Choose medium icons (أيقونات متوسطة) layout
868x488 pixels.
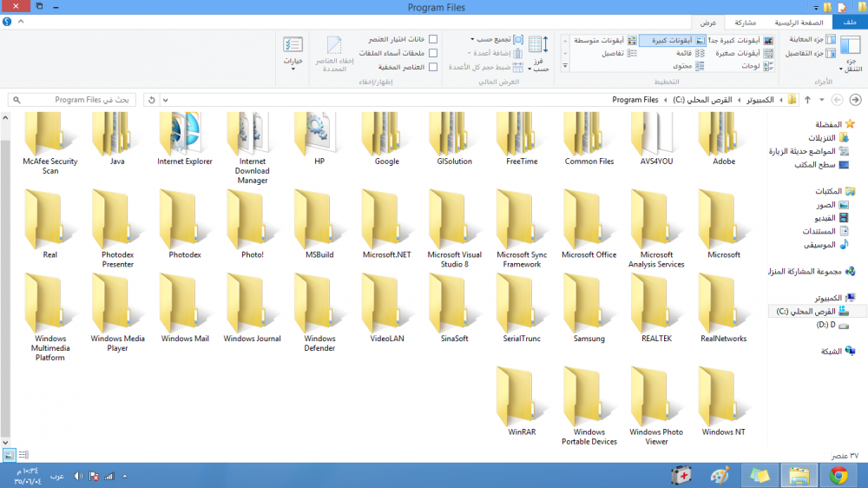tap(602, 40)
